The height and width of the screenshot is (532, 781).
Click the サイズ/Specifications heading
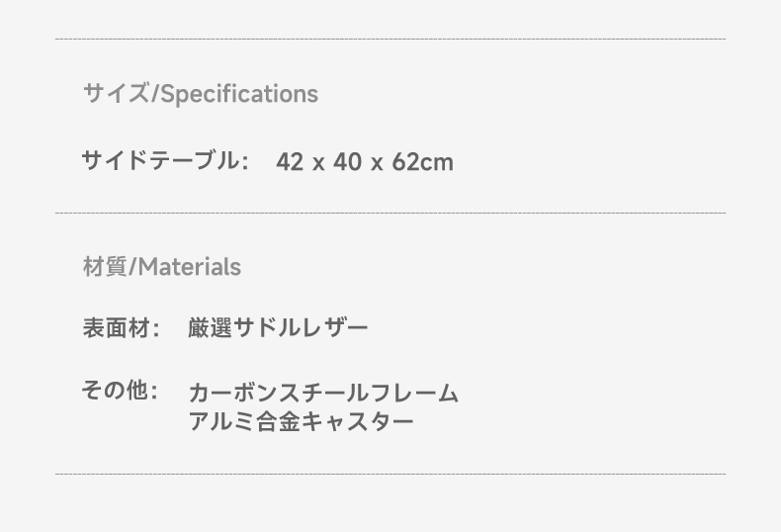[x=201, y=94]
